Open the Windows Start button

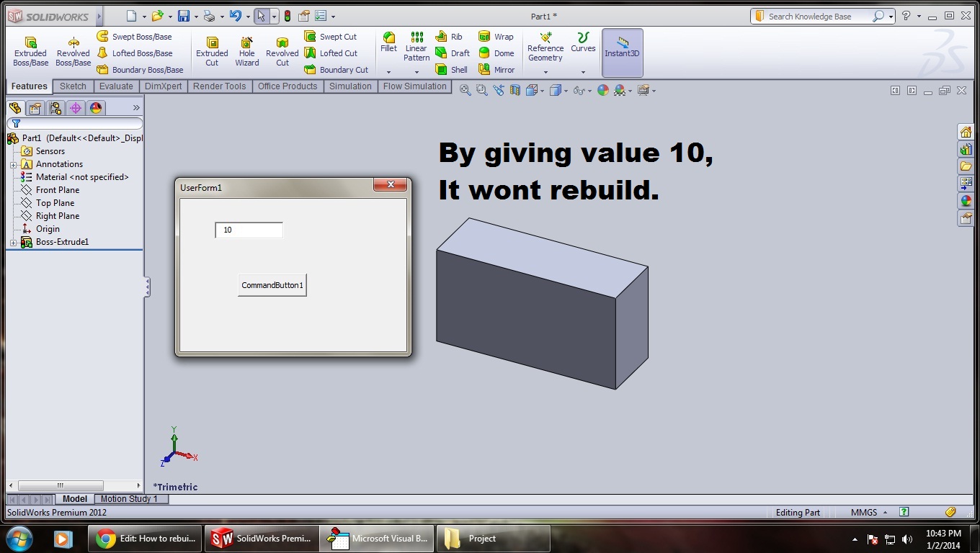[18, 539]
